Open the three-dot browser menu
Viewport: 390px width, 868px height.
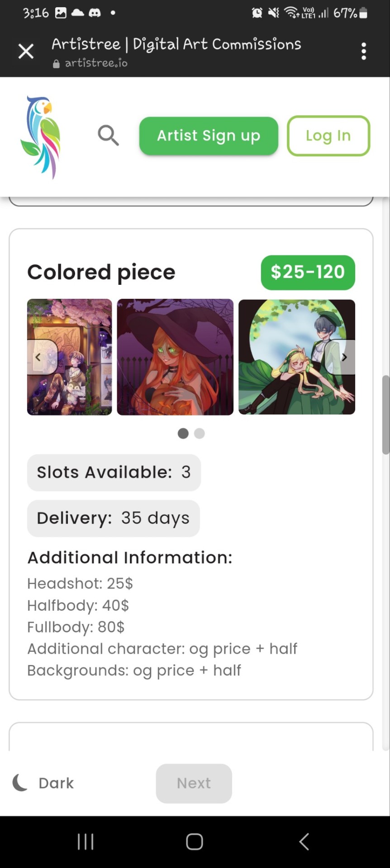[364, 52]
